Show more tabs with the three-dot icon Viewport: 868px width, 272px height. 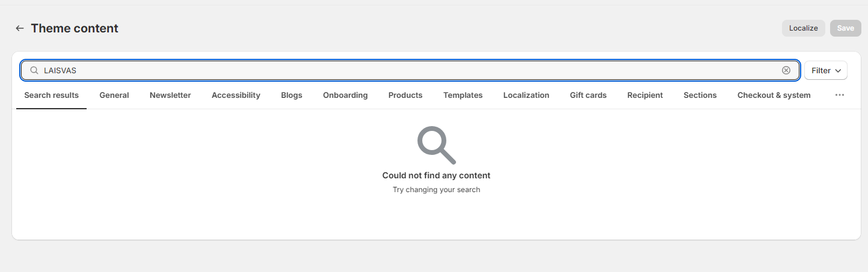[840, 95]
